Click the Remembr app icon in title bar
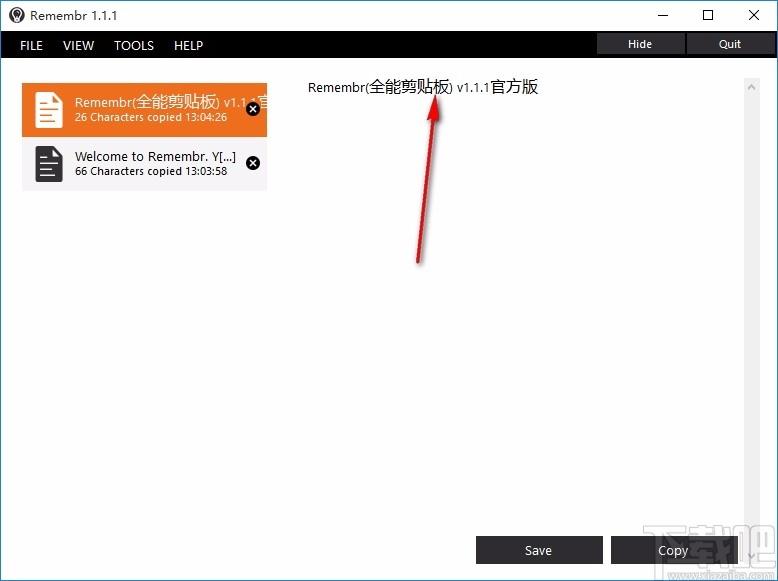The image size is (778, 581). coord(16,15)
